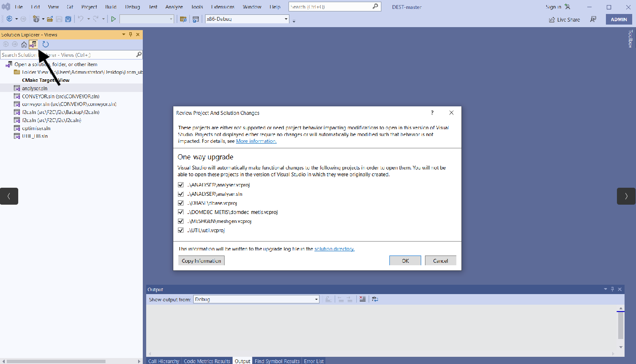Screen dimensions: 636x364
Task: Switch to Find Symbol Results tab
Action: click(x=277, y=361)
